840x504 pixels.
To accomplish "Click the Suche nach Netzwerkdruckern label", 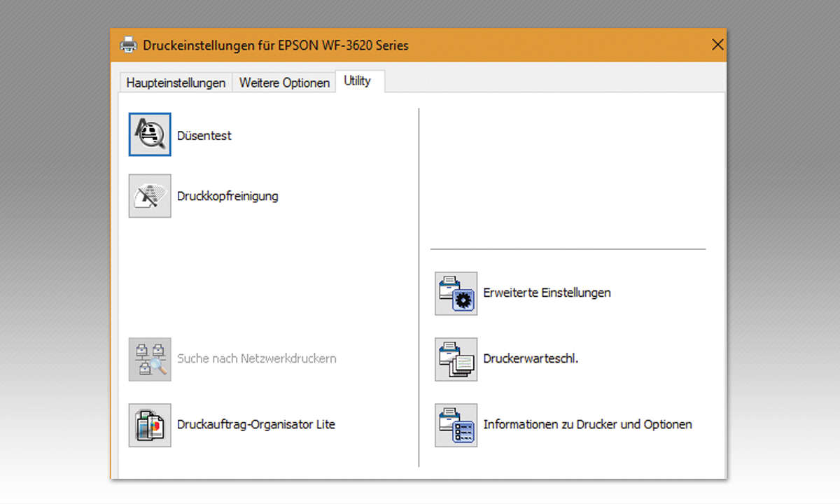I will 257,358.
